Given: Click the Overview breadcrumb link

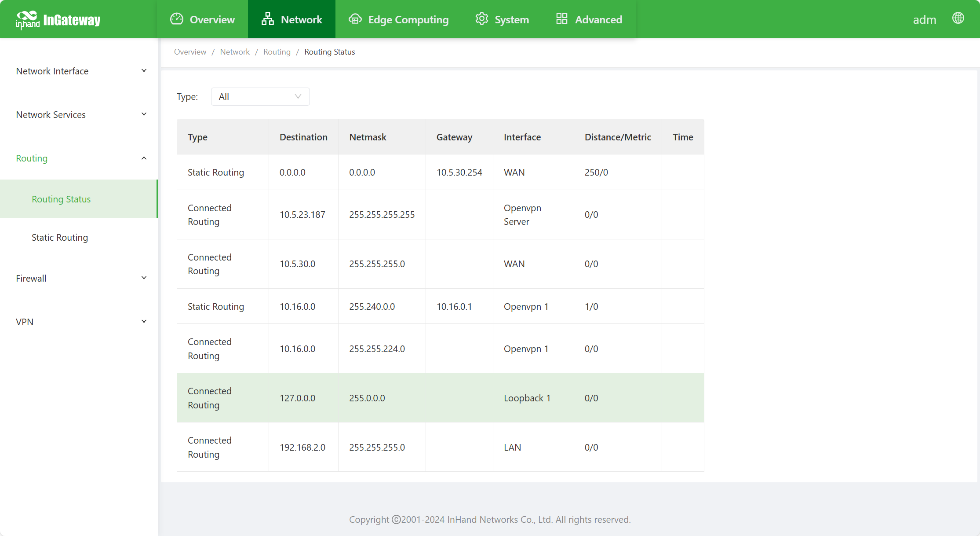Looking at the screenshot, I should pyautogui.click(x=190, y=52).
